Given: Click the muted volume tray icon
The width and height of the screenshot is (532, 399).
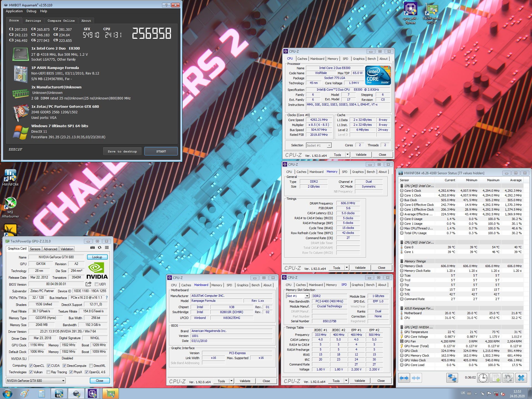Looking at the screenshot, I should tap(503, 394).
